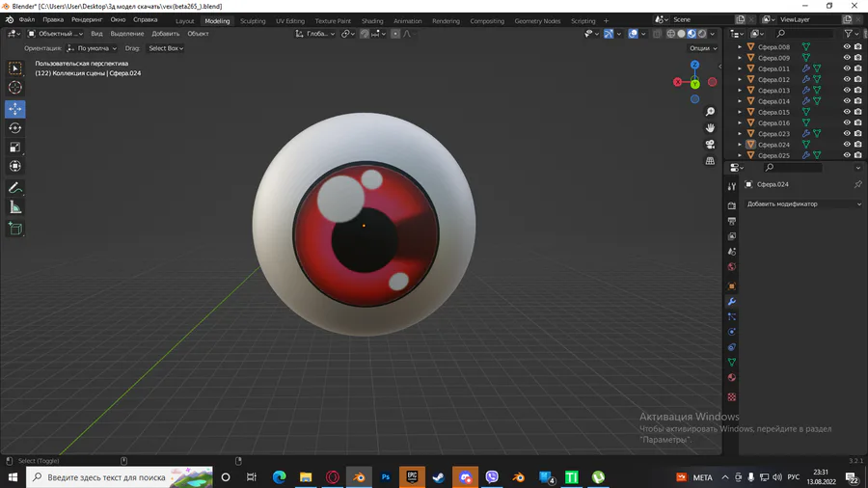The height and width of the screenshot is (488, 868).
Task: Disable Сфера.009 in renders camera icon
Action: click(857, 58)
